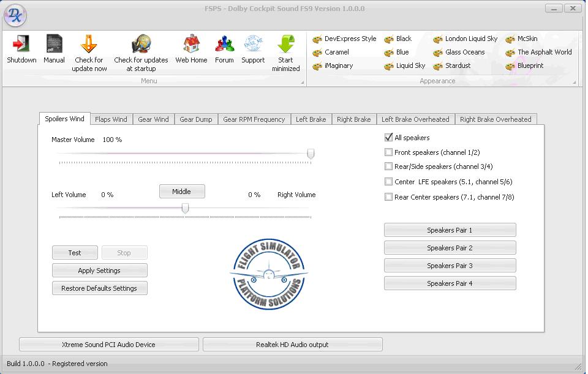Click Speakers Pair 2 button
This screenshot has height=374, width=588.
tap(450, 248)
